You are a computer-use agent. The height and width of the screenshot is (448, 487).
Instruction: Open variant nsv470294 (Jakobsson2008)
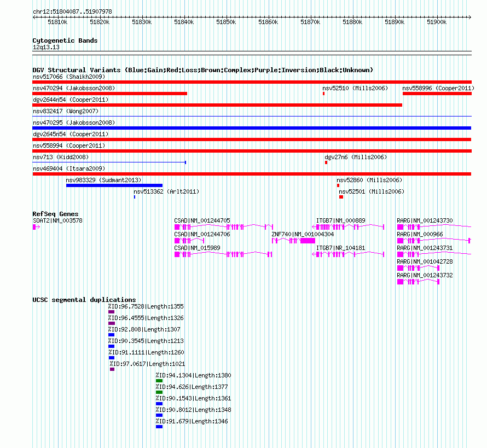(109, 94)
